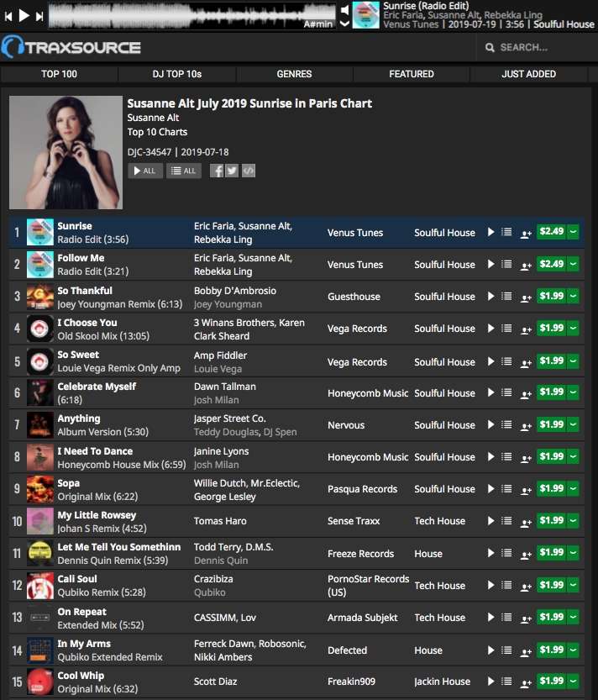Play On Repeat Extended Mix

[490, 618]
